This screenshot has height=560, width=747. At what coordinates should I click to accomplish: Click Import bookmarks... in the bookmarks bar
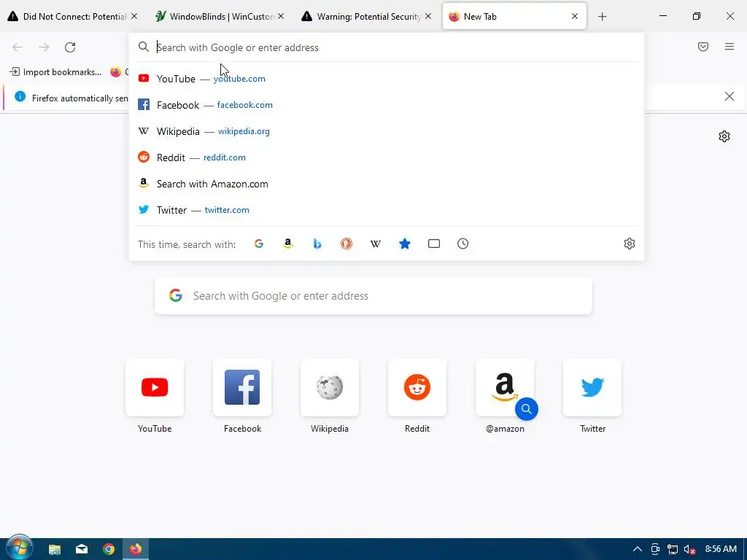point(55,72)
